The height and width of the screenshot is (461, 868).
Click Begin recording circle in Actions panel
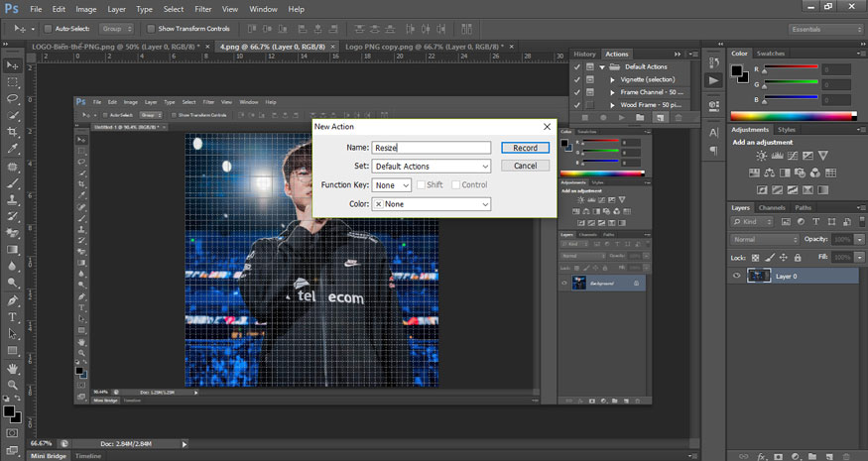coord(603,118)
